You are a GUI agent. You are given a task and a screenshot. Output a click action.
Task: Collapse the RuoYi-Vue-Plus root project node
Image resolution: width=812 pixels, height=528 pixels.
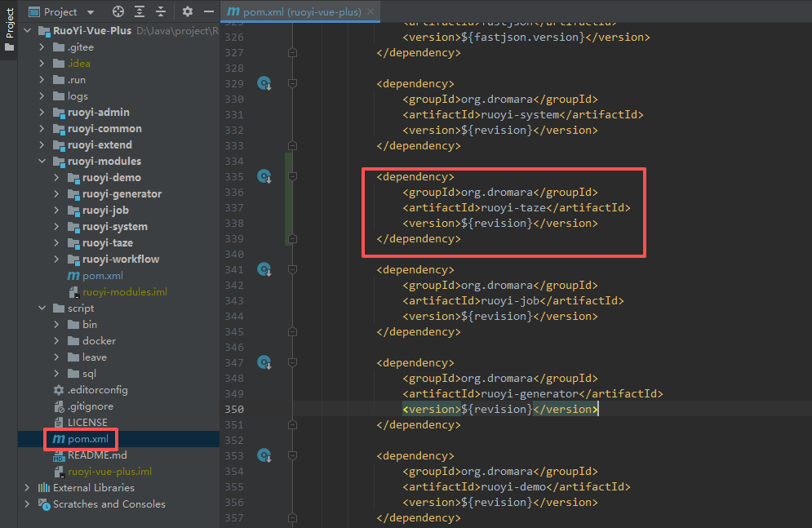[28, 30]
